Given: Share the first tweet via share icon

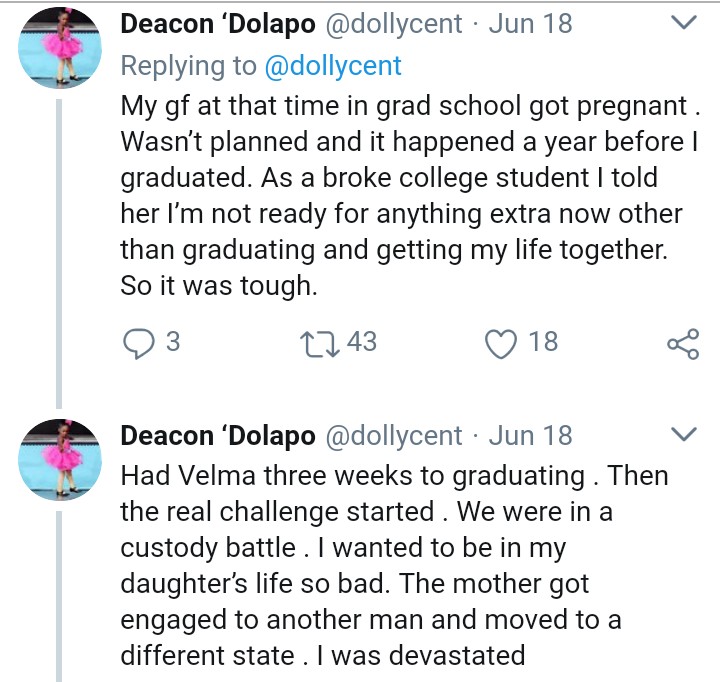Looking at the screenshot, I should 682,344.
